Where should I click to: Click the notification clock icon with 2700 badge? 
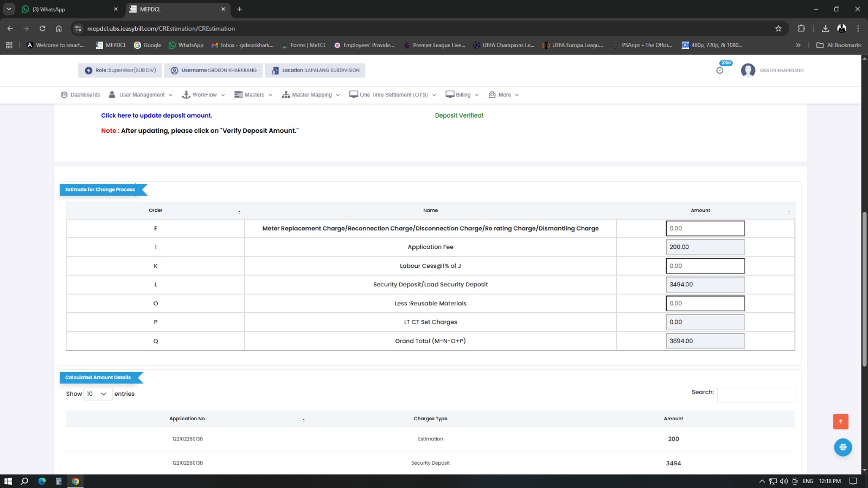(x=720, y=70)
